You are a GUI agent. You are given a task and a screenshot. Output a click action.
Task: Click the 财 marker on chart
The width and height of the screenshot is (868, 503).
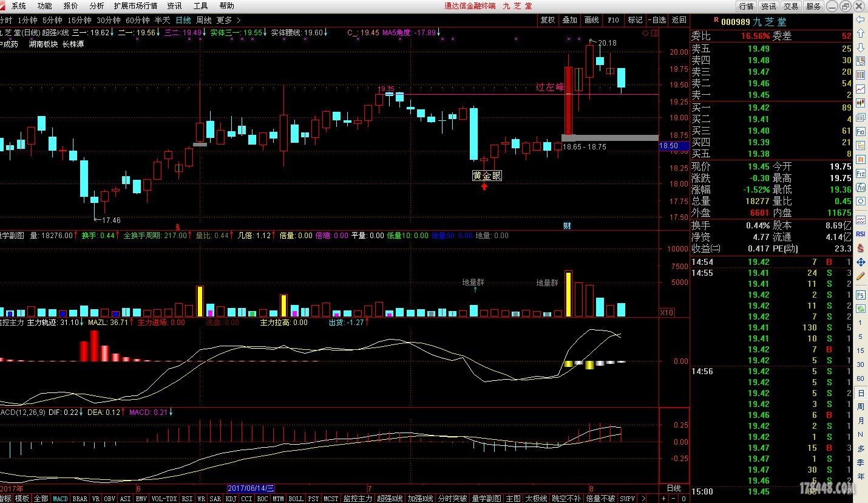click(567, 226)
